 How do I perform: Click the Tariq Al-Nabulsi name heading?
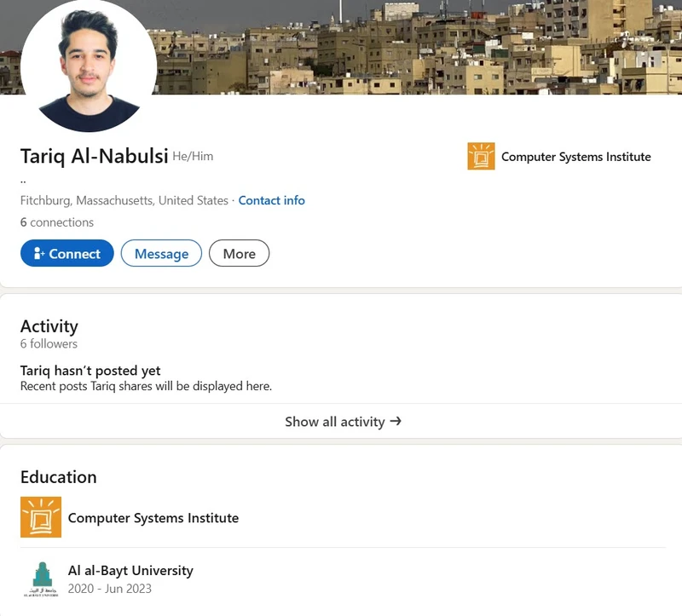[x=95, y=156]
